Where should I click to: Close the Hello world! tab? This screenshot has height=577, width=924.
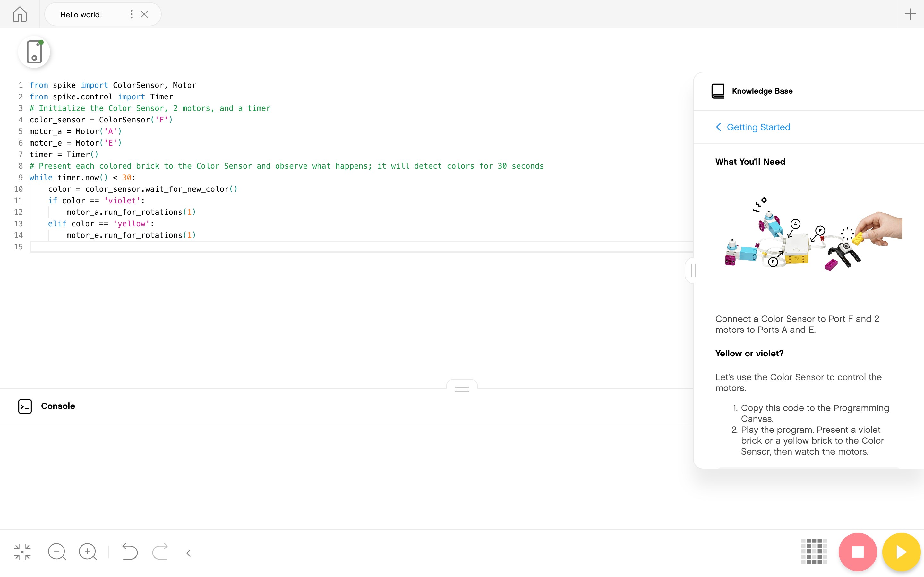[x=144, y=14]
